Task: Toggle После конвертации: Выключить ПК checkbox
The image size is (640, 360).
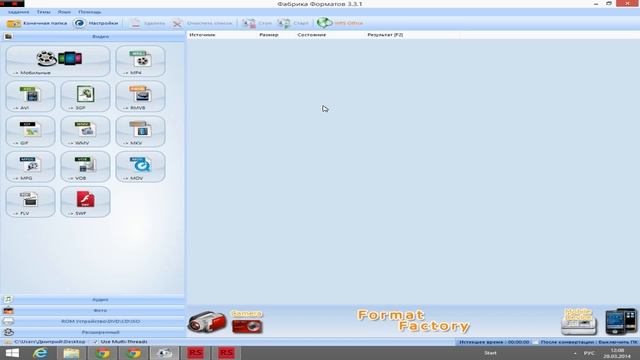Action: pos(535,342)
